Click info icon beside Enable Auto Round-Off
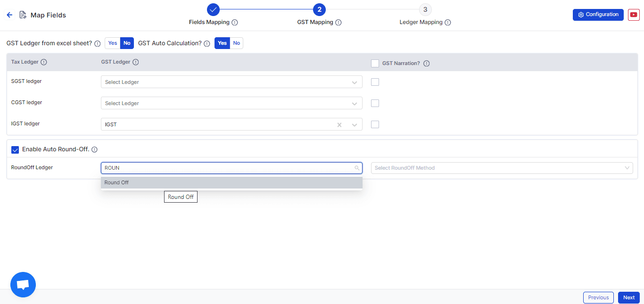 coord(94,150)
